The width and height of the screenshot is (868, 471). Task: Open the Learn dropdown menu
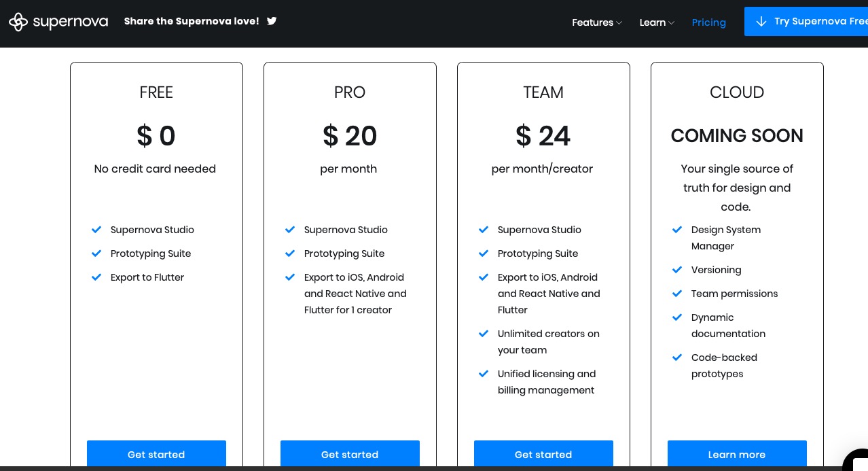pyautogui.click(x=656, y=22)
